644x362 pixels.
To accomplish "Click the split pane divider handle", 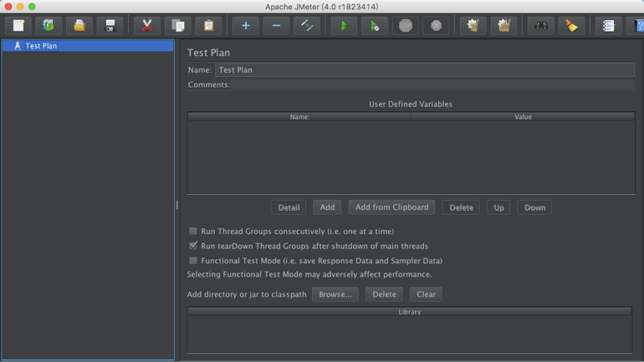I will [177, 205].
